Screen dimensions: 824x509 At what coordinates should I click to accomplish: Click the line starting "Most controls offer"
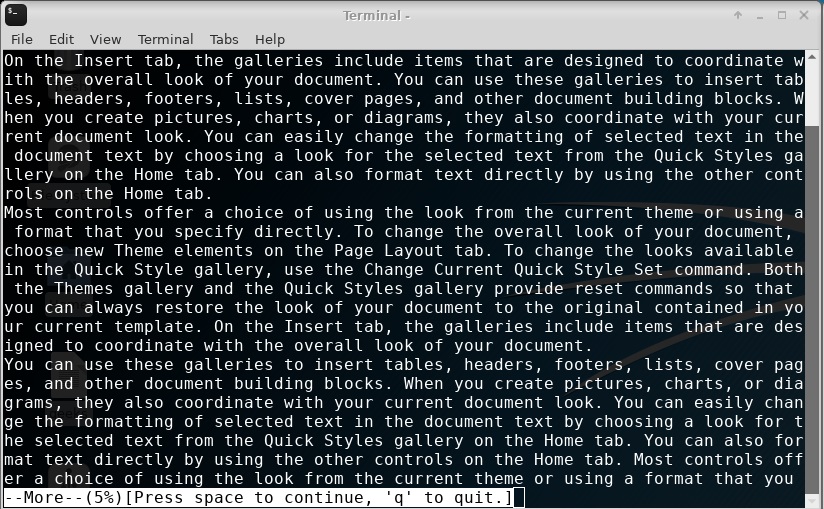[x=404, y=213]
